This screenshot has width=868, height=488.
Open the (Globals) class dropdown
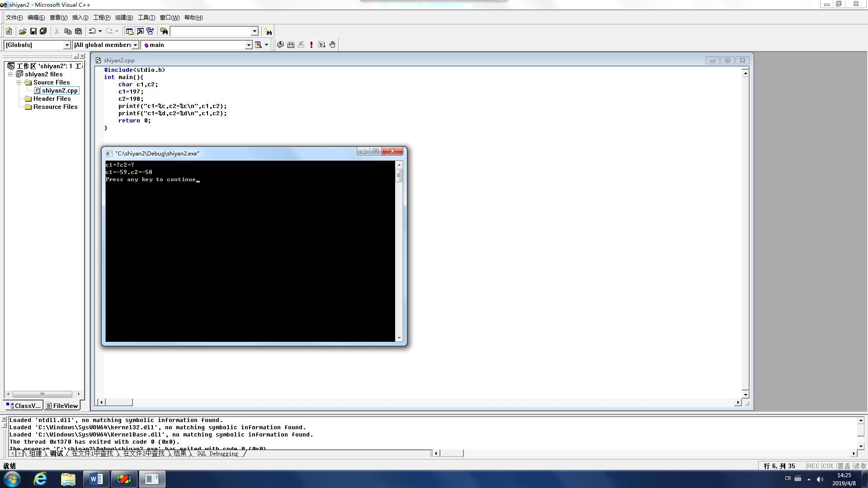pos(67,45)
